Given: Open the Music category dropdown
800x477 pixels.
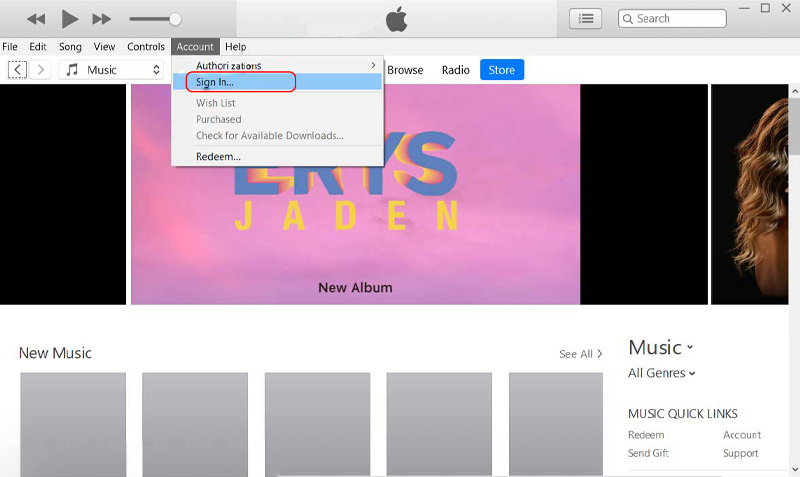Looking at the screenshot, I should [x=661, y=347].
